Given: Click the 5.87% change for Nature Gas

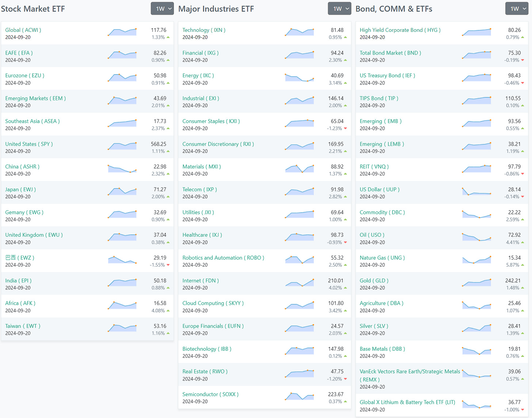Looking at the screenshot, I should 513,265.
